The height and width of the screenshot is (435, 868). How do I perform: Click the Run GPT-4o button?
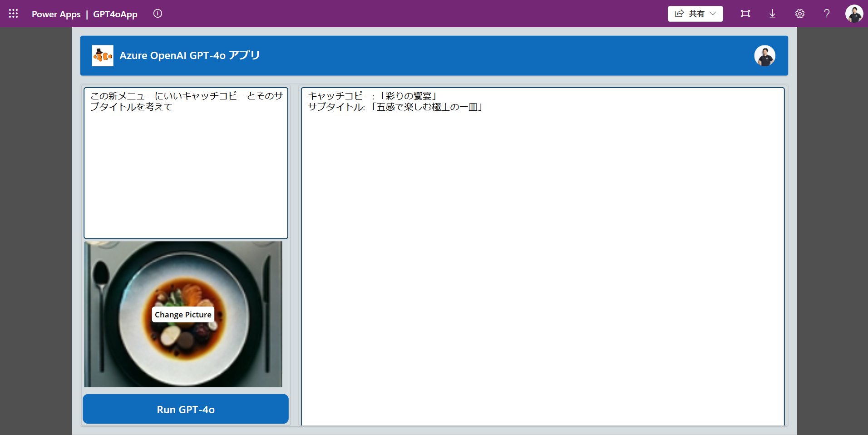coord(185,409)
